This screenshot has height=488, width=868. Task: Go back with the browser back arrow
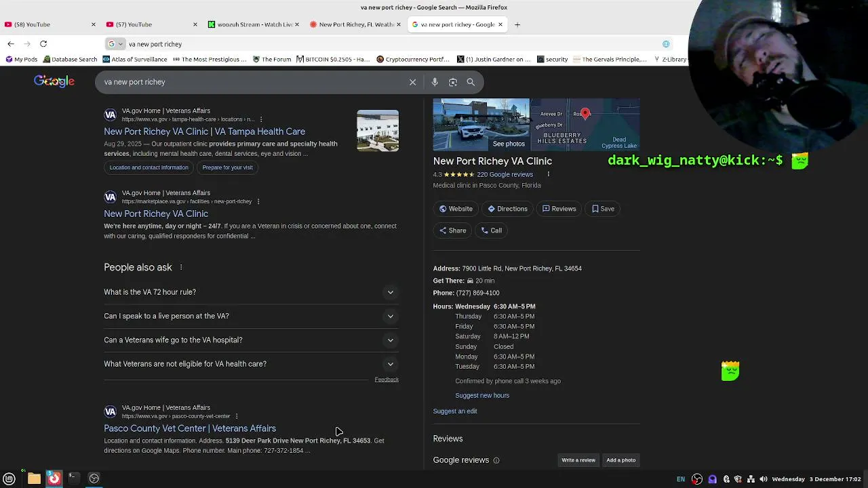(x=11, y=44)
